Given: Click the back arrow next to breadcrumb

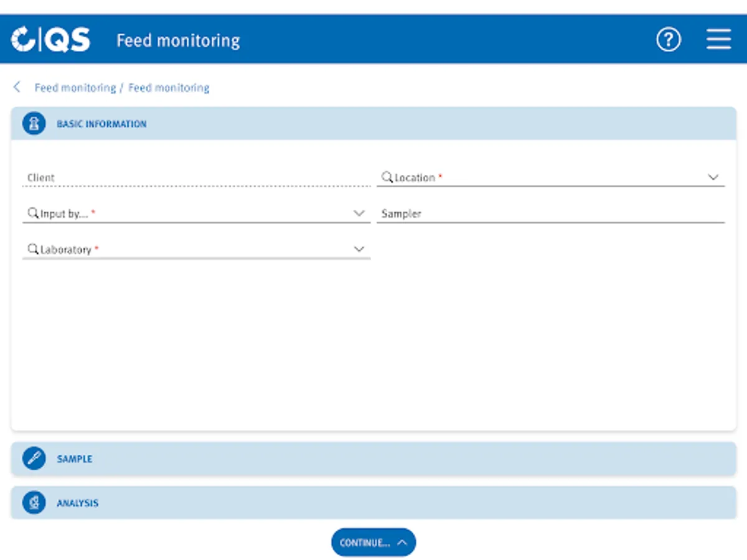Looking at the screenshot, I should [x=16, y=87].
